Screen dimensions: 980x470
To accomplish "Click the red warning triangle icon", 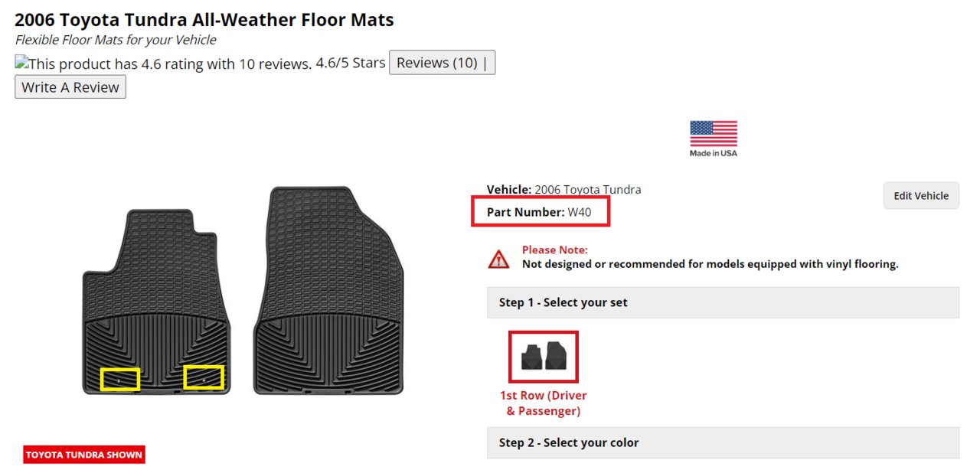I will pyautogui.click(x=498, y=259).
